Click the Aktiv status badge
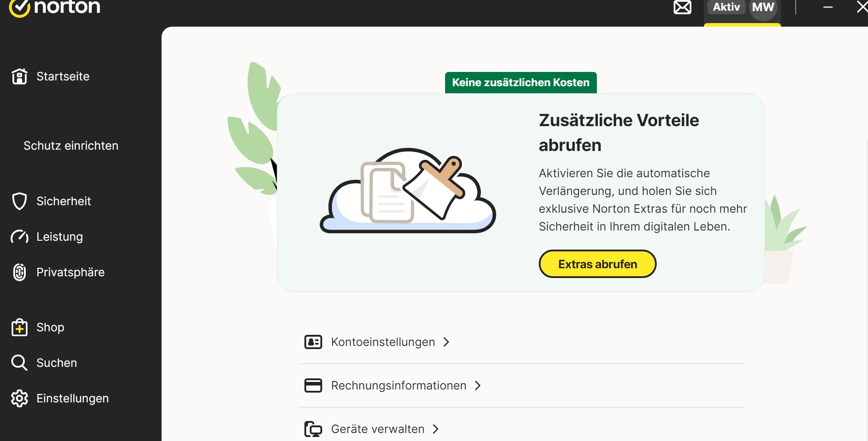Viewport: 868px width, 441px height. 726,7
